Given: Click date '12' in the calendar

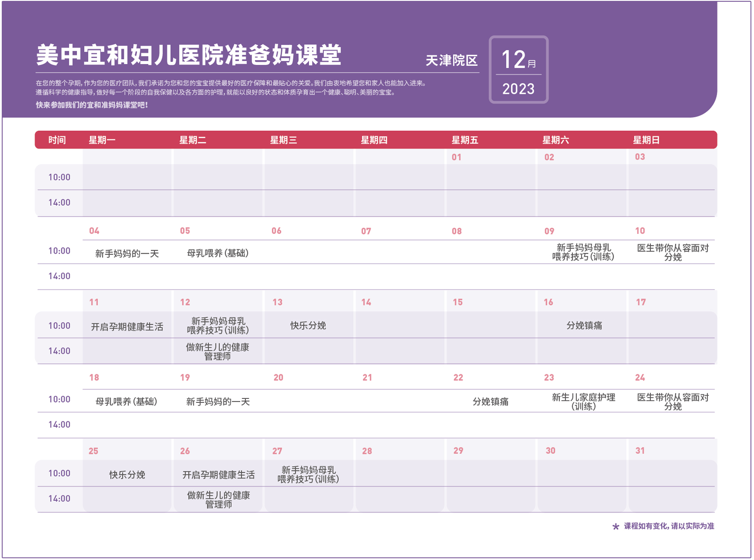Looking at the screenshot, I should 185,302.
